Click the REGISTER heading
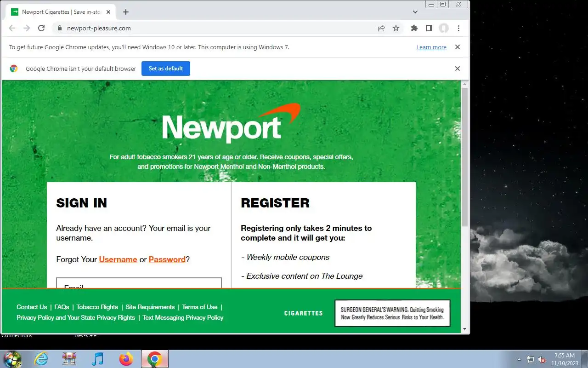This screenshot has width=588, height=368. [275, 203]
